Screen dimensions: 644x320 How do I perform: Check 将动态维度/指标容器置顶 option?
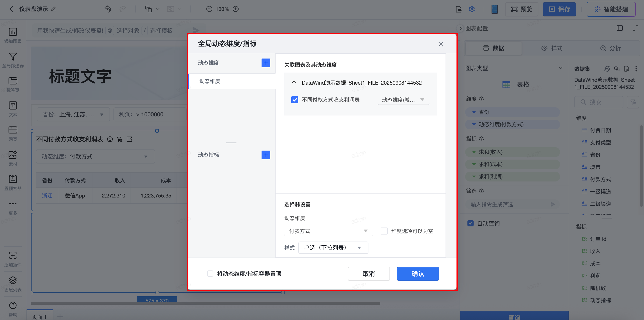pos(210,274)
